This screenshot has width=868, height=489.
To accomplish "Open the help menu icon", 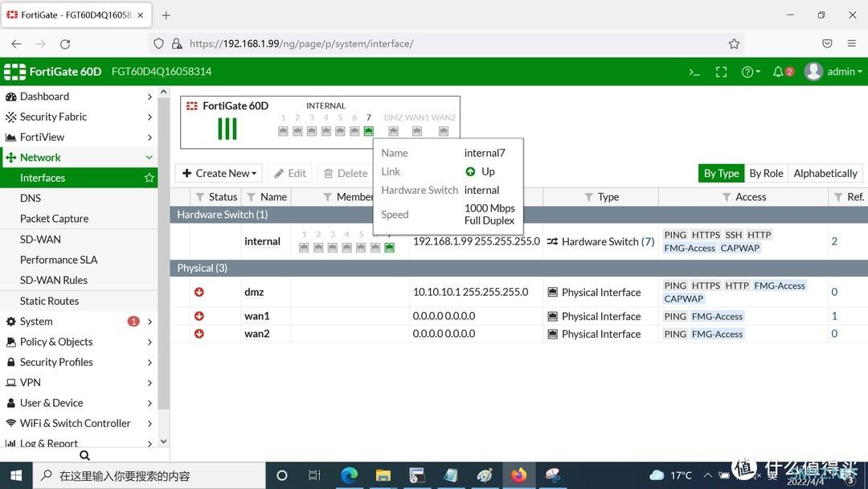I will click(751, 72).
